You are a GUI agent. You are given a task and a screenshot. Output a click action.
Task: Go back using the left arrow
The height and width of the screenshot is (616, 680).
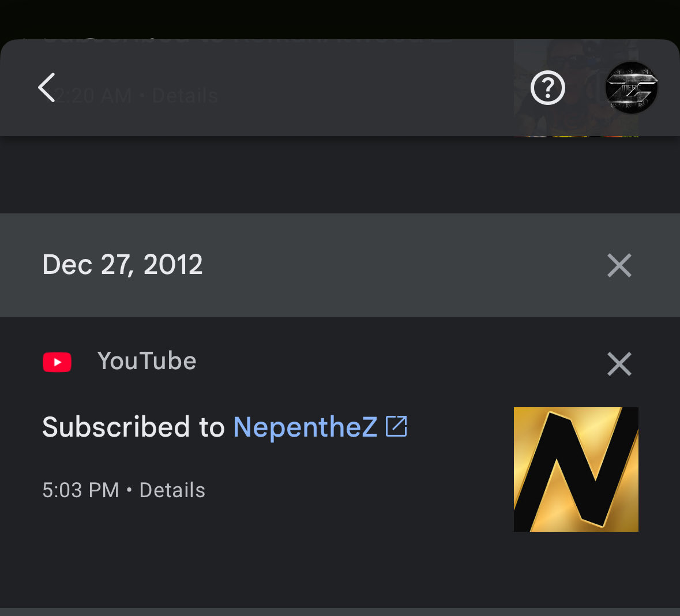(x=46, y=87)
